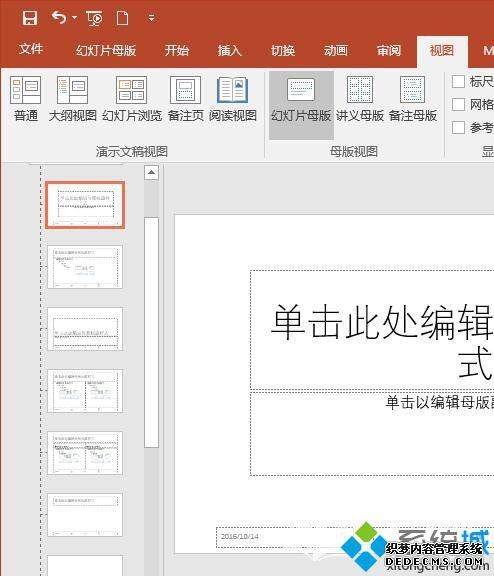
Task: Switch to the 开始 tab
Action: [x=177, y=50]
